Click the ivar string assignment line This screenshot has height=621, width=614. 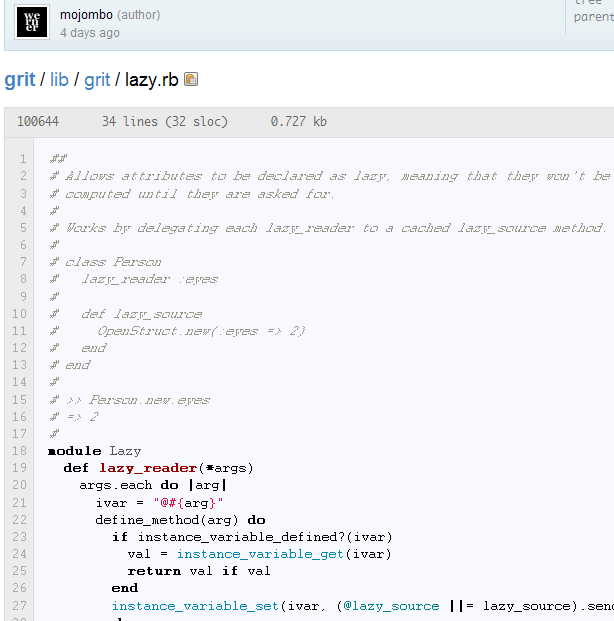coord(159,503)
